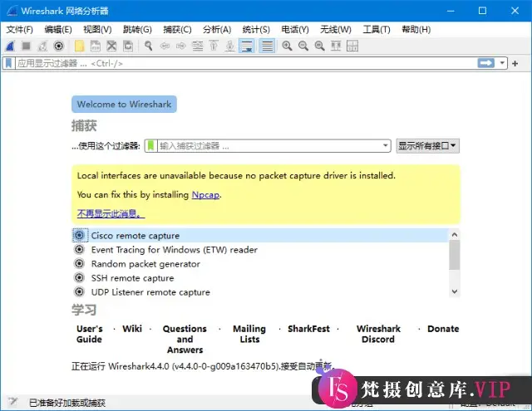Select SSH remote capture interface
The width and height of the screenshot is (532, 411).
(x=260, y=278)
